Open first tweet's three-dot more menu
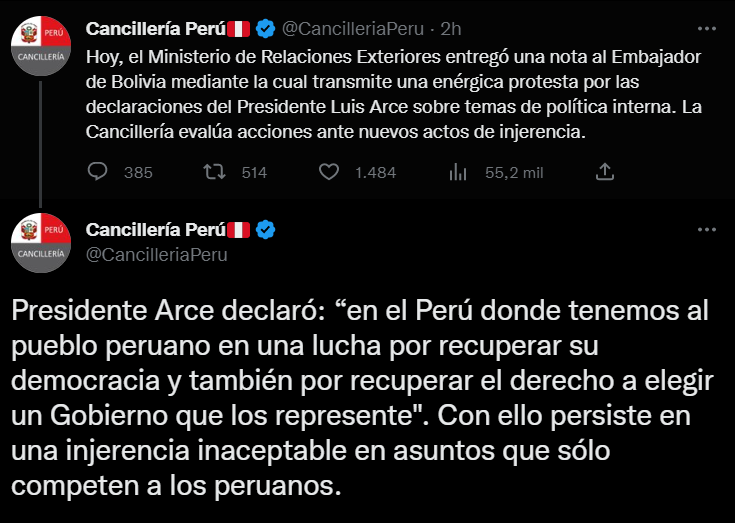The width and height of the screenshot is (735, 523). tap(706, 28)
